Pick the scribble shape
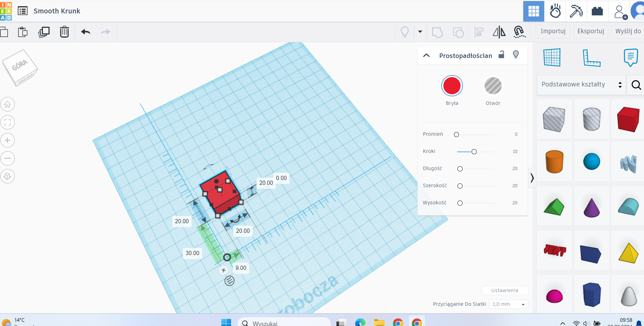The width and height of the screenshot is (644, 326). point(628,164)
